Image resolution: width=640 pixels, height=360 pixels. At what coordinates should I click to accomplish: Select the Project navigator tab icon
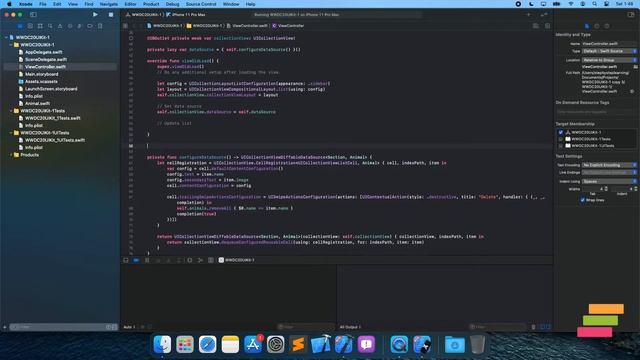20,26
